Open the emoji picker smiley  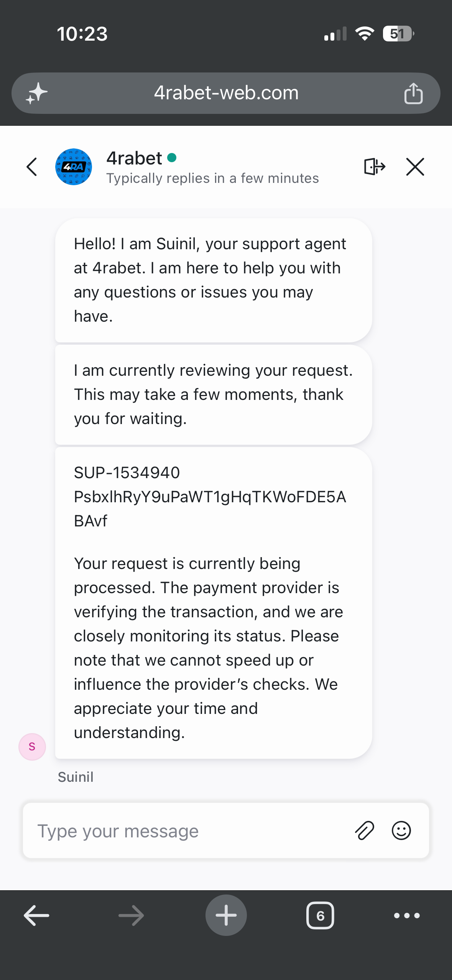[x=401, y=830]
